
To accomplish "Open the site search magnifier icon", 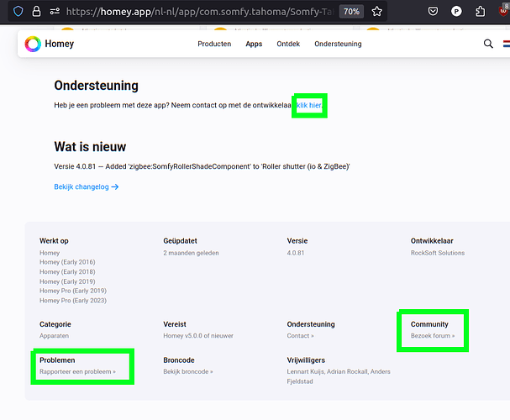I will (488, 44).
